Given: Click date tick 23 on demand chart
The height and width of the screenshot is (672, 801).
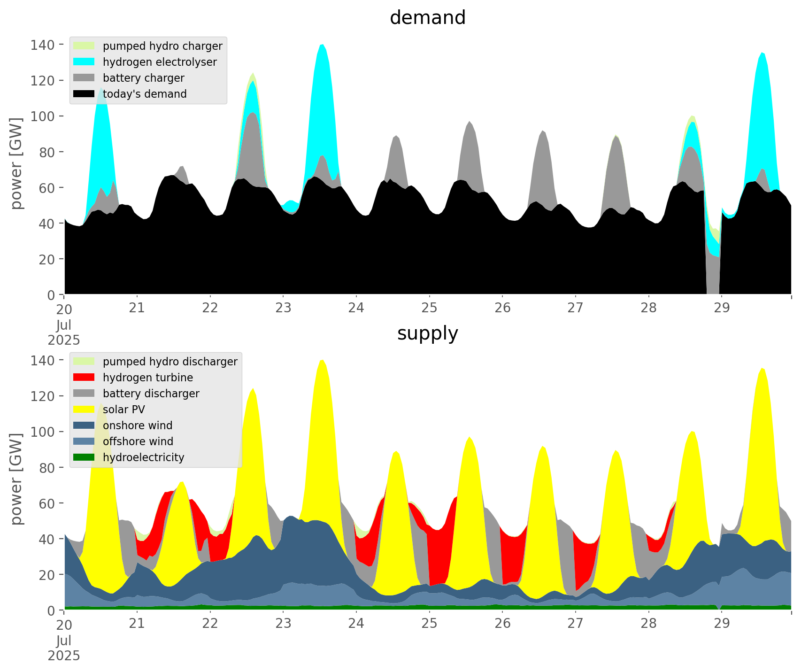Looking at the screenshot, I should click(x=283, y=309).
